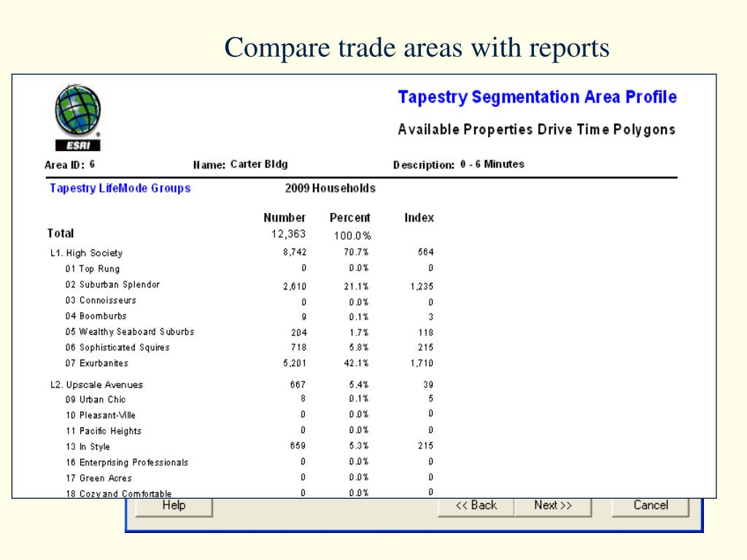
Task: Select Wealthy Seaboard Suburbs number 204
Action: [x=298, y=332]
